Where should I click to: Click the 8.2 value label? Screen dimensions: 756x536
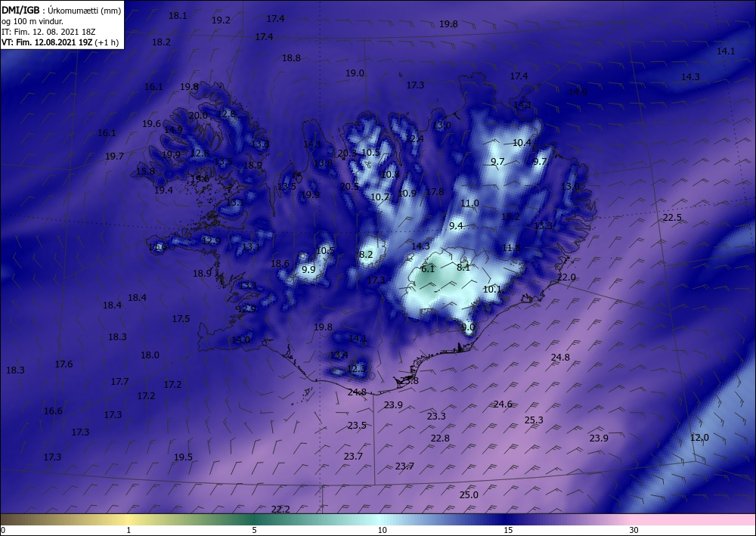[366, 254]
